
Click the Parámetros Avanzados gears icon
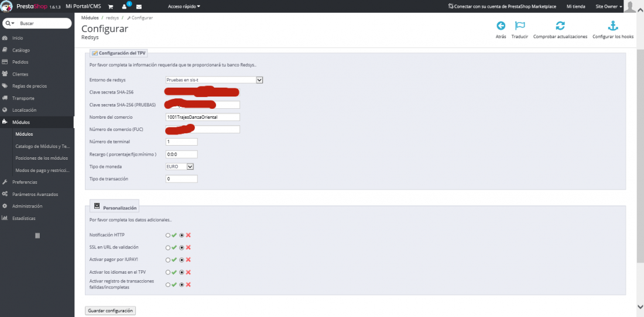[x=5, y=194]
